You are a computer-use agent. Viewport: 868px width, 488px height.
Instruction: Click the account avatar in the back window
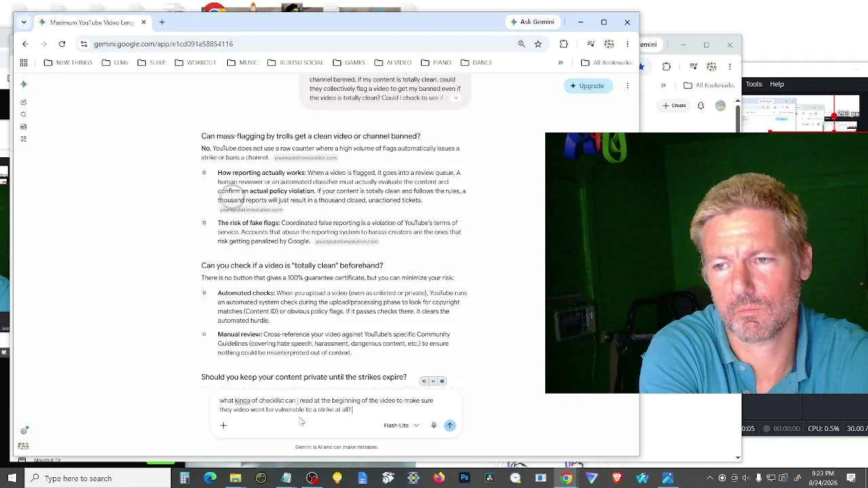(720, 105)
